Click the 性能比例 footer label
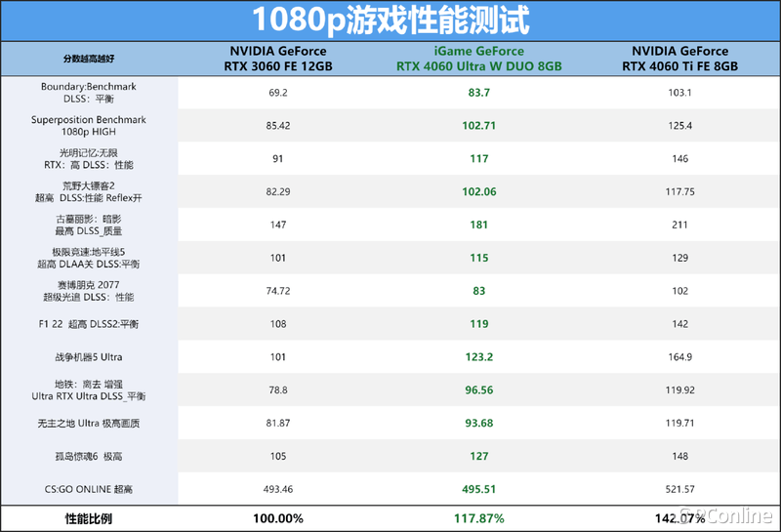The height and width of the screenshot is (532, 781). (89, 518)
